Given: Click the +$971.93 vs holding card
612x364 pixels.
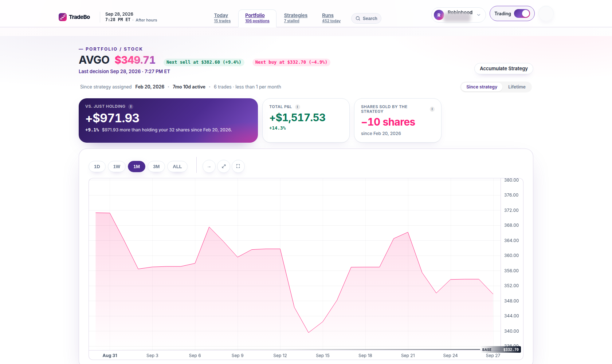Looking at the screenshot, I should (x=168, y=120).
